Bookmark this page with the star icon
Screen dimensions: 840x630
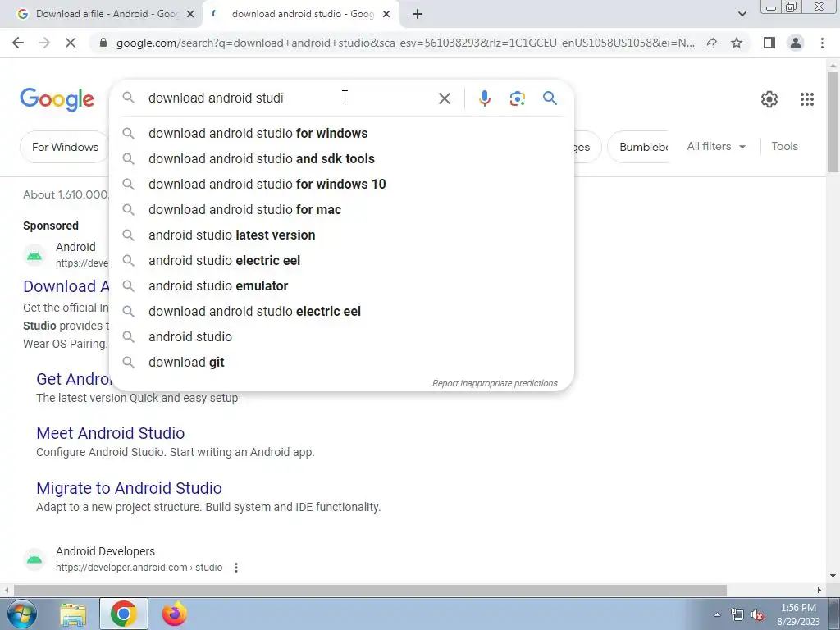[x=737, y=43]
